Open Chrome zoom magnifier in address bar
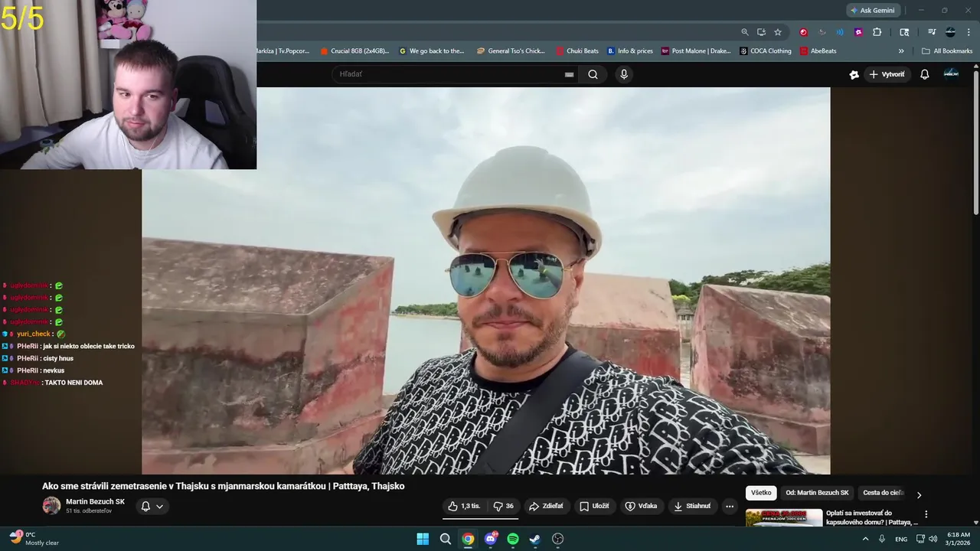The height and width of the screenshot is (551, 980). pyautogui.click(x=744, y=32)
